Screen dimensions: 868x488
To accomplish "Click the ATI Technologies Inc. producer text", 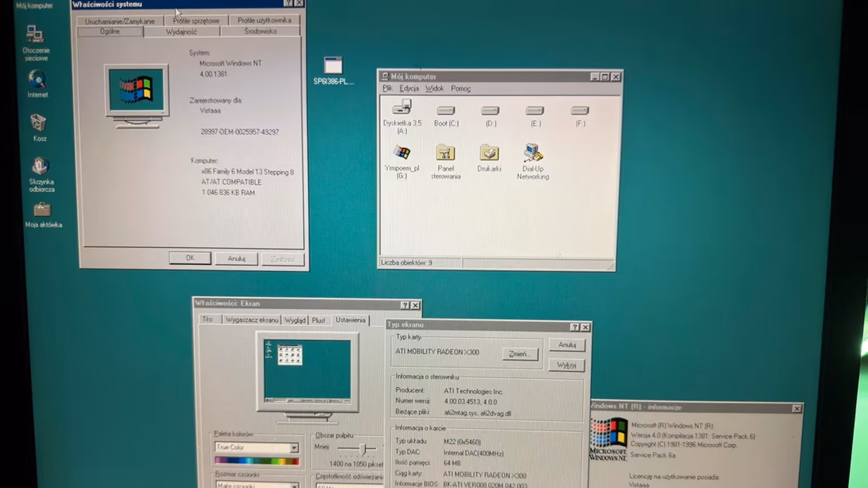I will (x=474, y=391).
